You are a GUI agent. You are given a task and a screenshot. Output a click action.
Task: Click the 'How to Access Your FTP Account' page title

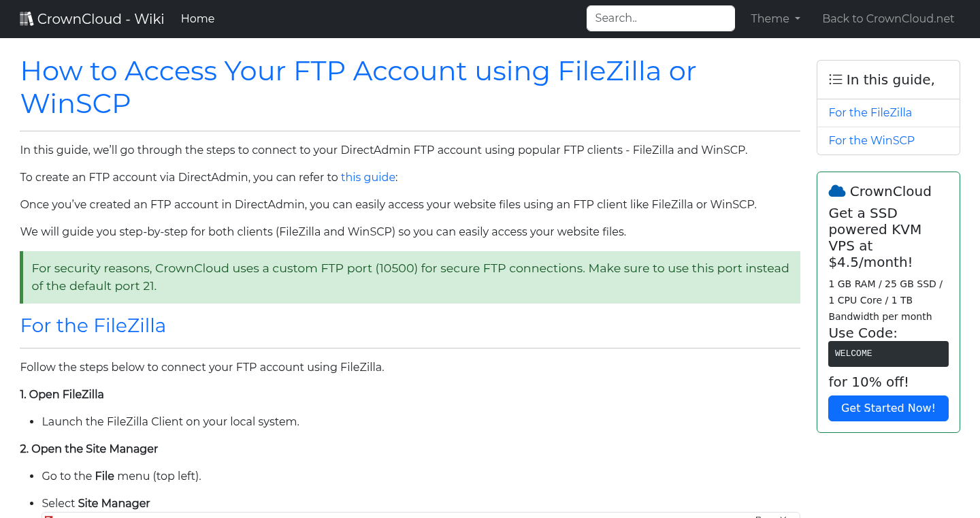pyautogui.click(x=359, y=87)
